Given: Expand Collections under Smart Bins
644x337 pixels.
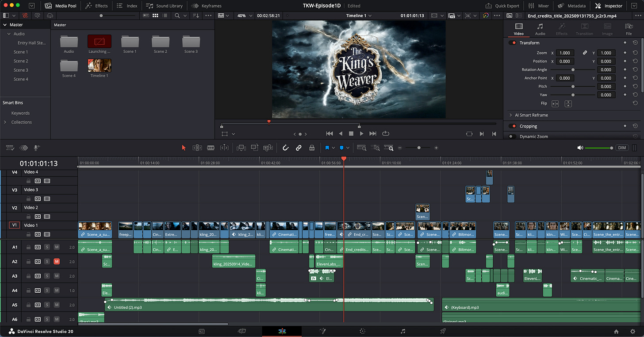Looking at the screenshot, I should pos(5,122).
